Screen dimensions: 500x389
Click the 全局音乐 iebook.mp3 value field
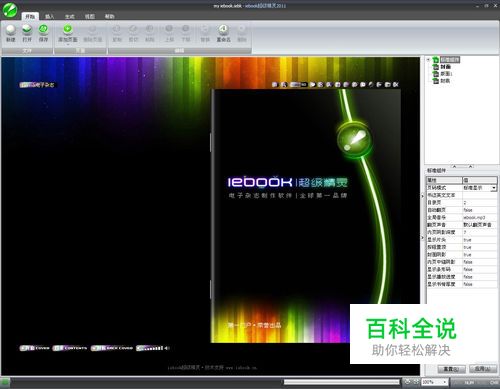[x=479, y=217]
